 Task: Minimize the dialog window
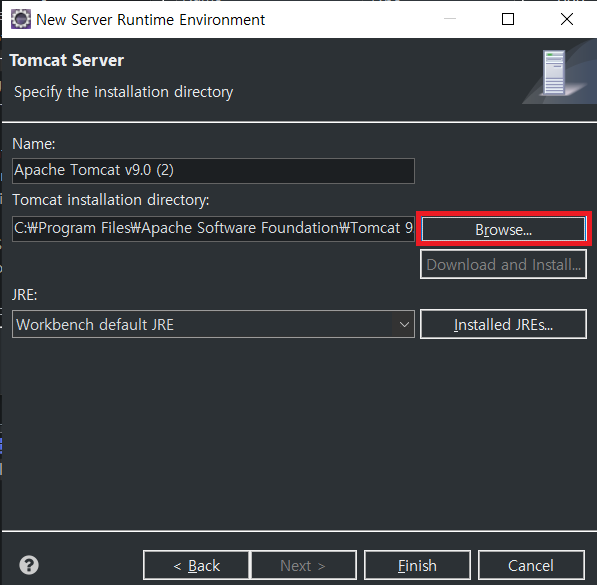(x=450, y=19)
